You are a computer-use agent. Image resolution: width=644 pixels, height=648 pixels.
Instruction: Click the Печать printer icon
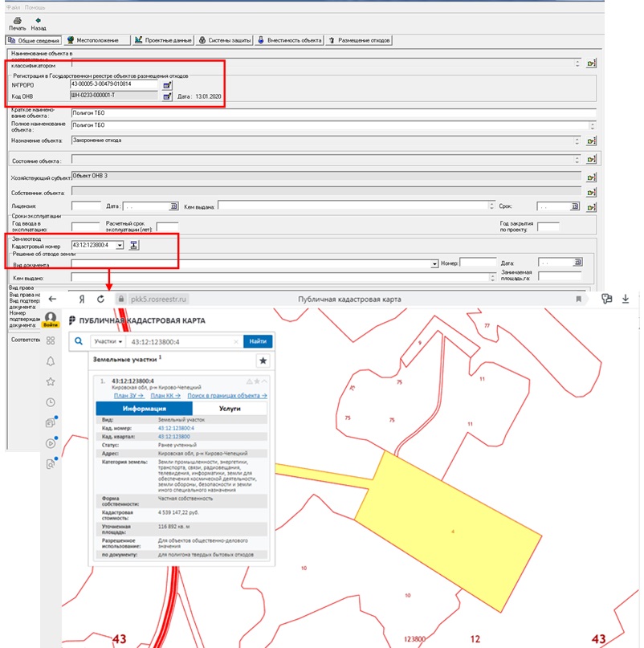tap(16, 20)
